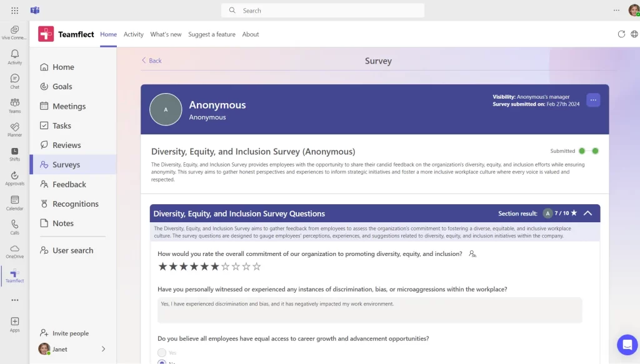Click the first rating star
The height and width of the screenshot is (364, 640).
(x=162, y=267)
